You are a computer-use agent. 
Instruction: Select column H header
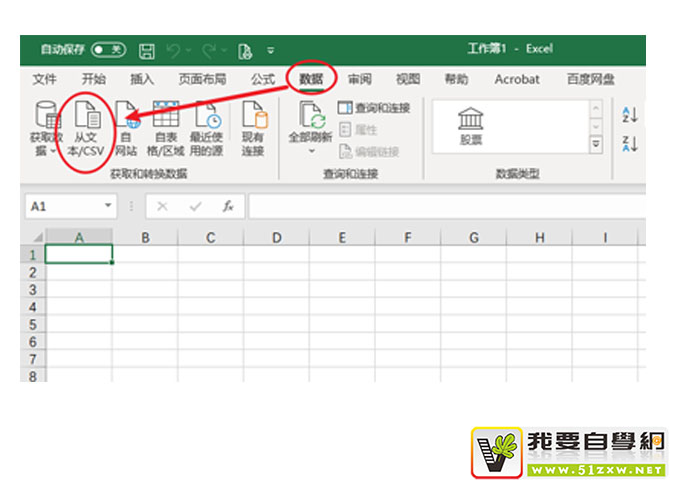[539, 237]
